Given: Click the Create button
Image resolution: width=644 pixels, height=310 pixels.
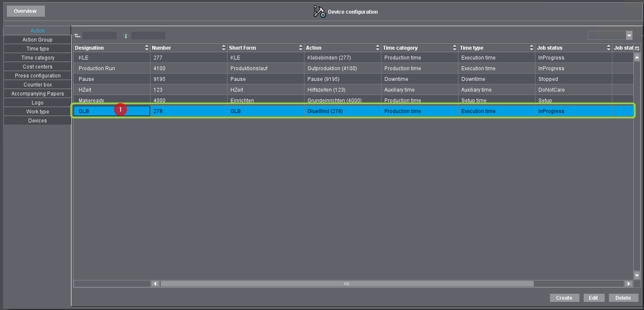Looking at the screenshot, I should pos(564,298).
